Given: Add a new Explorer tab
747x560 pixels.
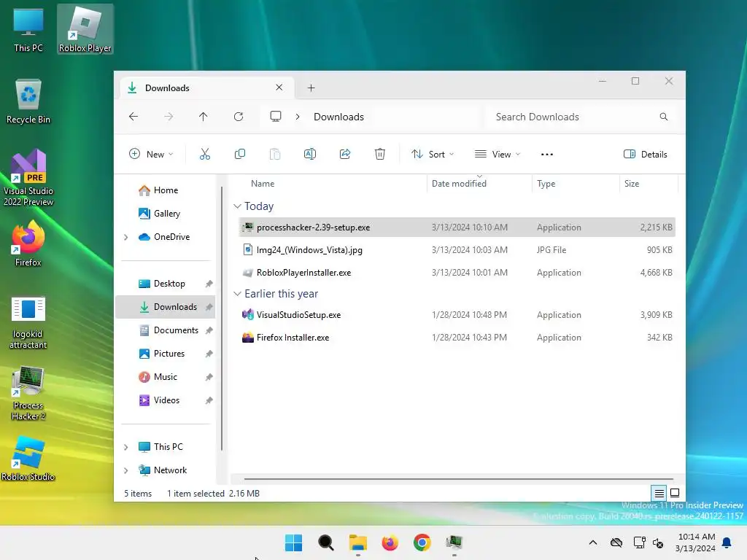Looking at the screenshot, I should 311,87.
